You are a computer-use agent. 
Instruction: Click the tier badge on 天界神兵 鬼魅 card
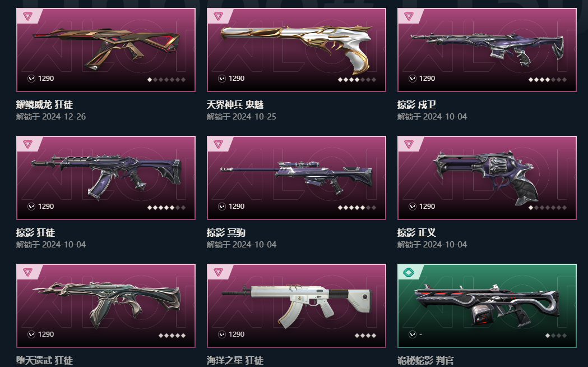click(218, 16)
